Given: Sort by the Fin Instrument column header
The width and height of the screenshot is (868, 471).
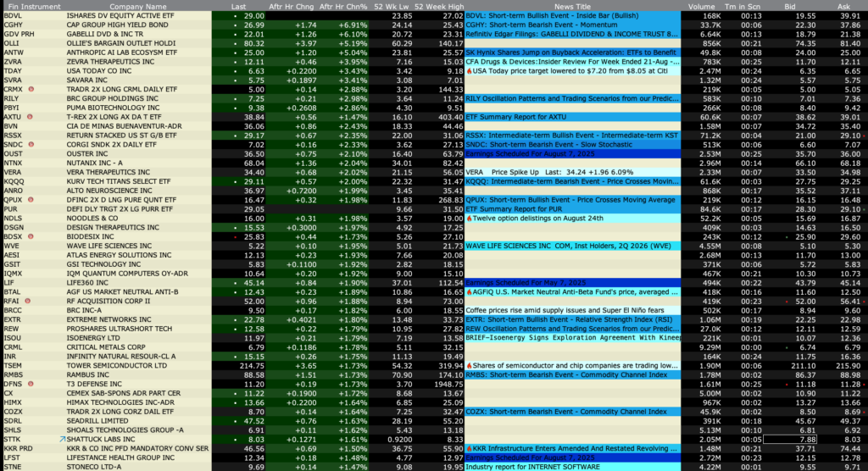Looking at the screenshot, I should pyautogui.click(x=34, y=7).
